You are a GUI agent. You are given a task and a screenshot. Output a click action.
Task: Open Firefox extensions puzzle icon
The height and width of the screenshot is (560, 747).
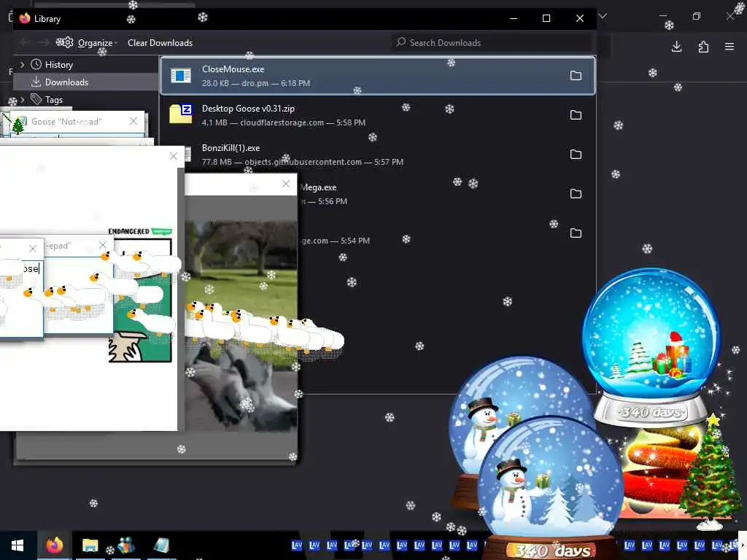pos(703,47)
